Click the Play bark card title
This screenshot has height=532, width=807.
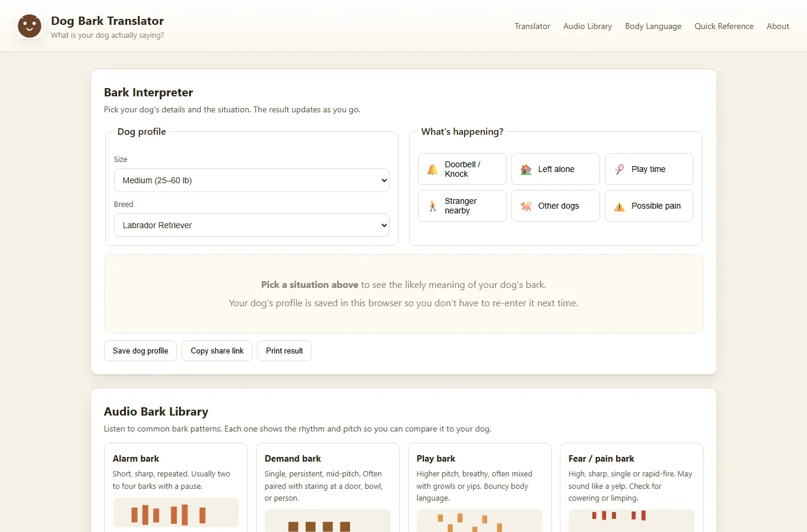point(436,459)
